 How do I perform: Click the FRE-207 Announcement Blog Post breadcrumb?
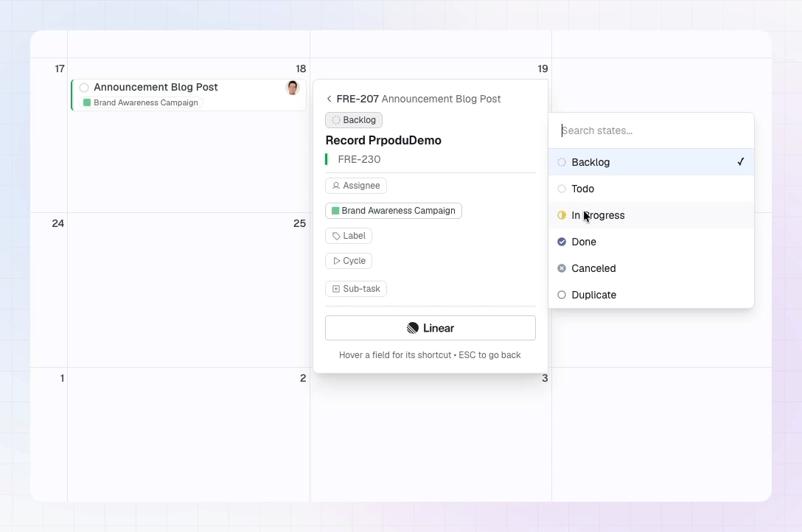[419, 99]
